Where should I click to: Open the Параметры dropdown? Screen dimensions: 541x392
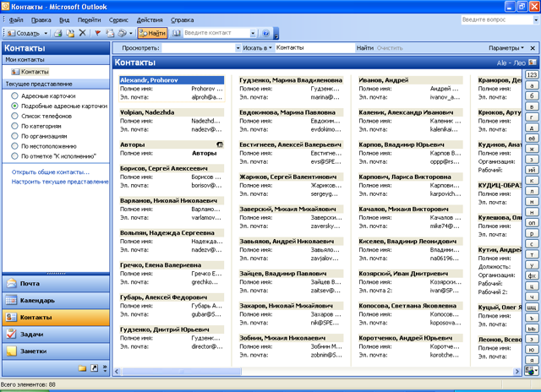(505, 48)
